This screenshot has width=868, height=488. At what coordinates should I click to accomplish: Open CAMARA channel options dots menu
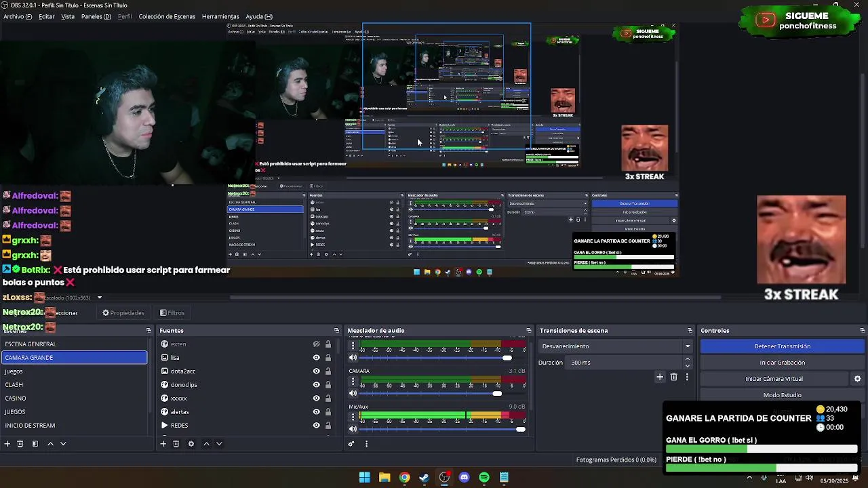[353, 382]
